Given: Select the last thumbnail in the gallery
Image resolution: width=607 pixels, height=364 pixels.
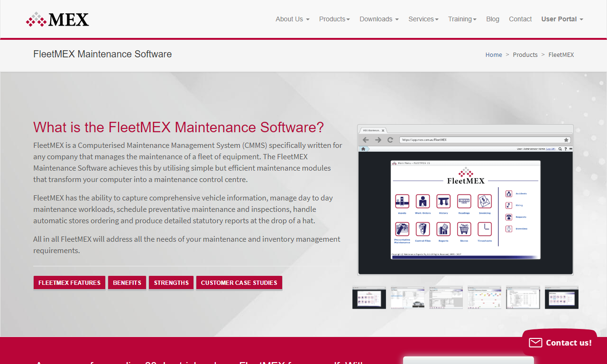Looking at the screenshot, I should [561, 298].
